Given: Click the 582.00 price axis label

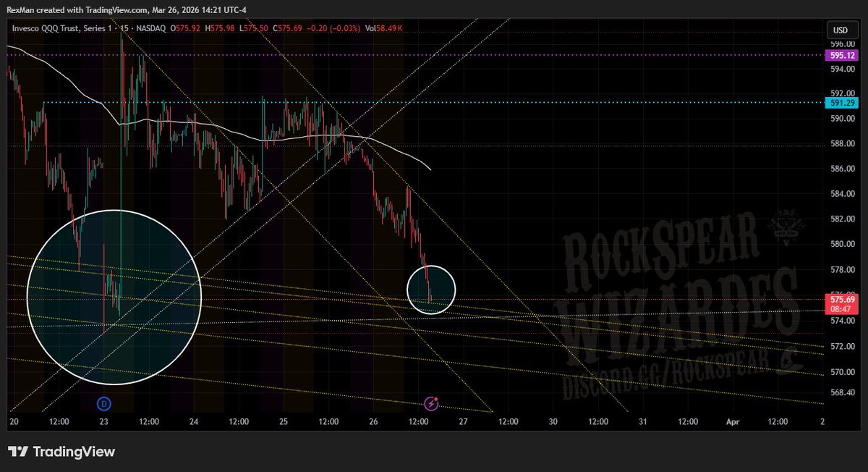Looking at the screenshot, I should (841, 219).
